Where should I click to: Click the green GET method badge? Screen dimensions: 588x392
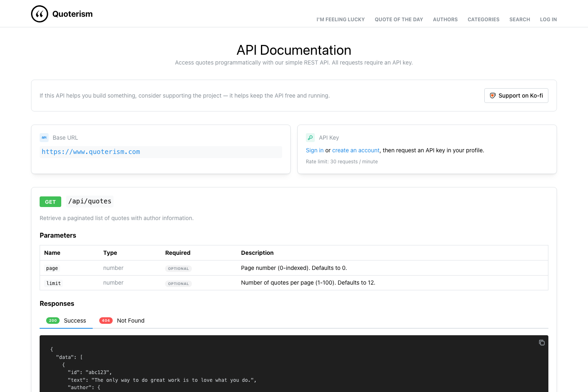(x=50, y=201)
